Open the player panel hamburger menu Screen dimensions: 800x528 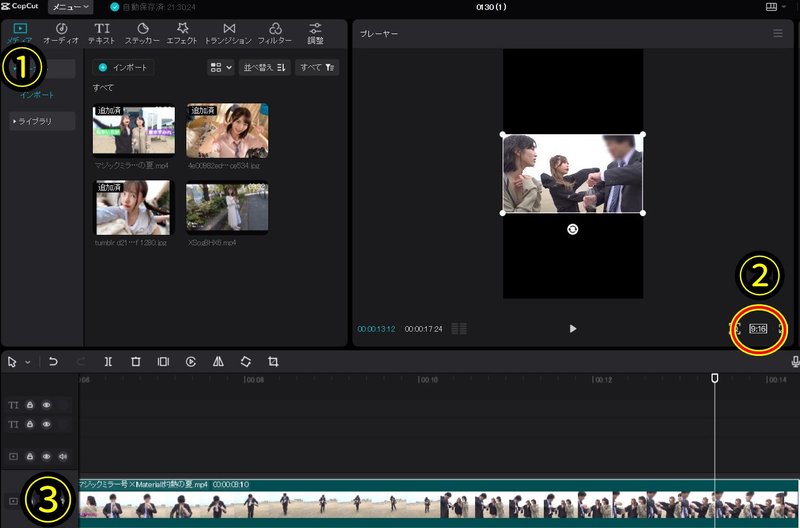tap(778, 33)
